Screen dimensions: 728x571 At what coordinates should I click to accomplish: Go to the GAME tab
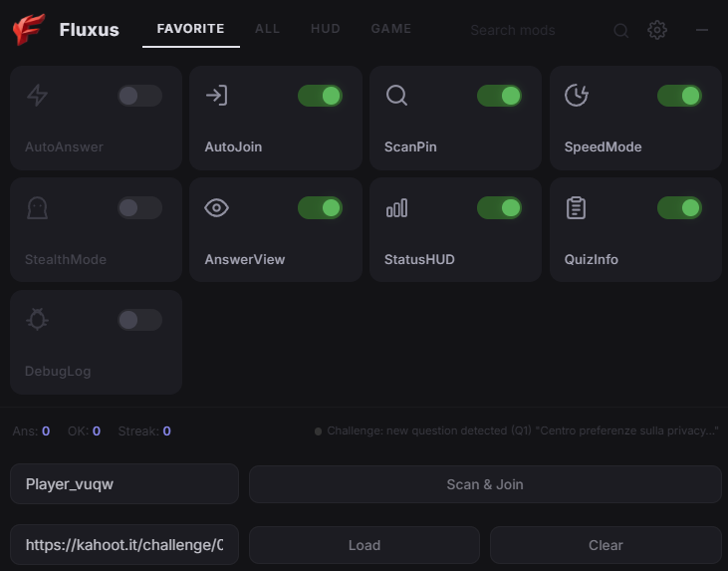coord(391,29)
